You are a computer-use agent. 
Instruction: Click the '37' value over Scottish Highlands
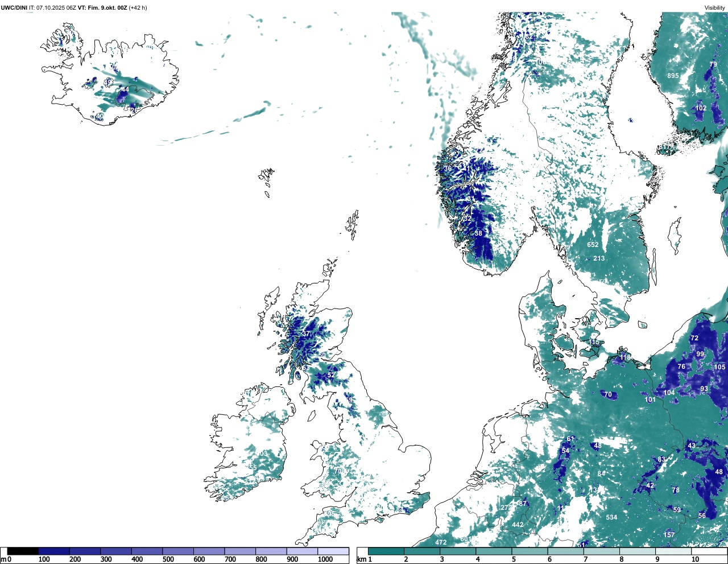[x=306, y=334]
